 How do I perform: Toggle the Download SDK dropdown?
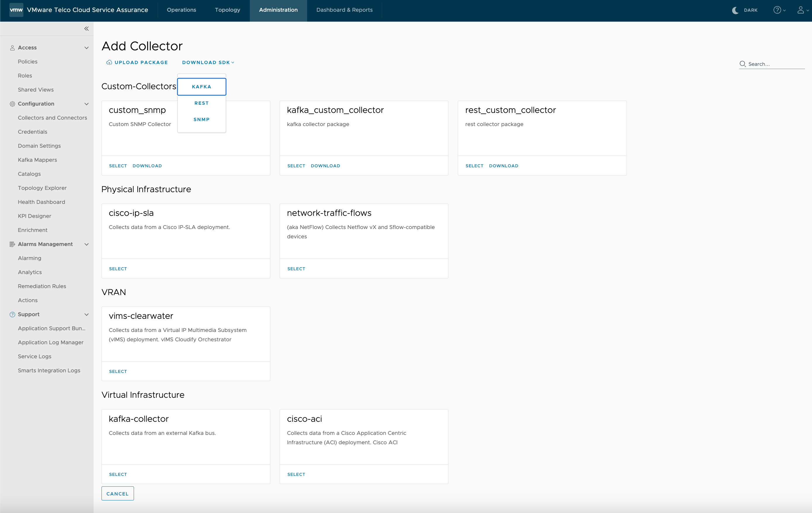(208, 62)
